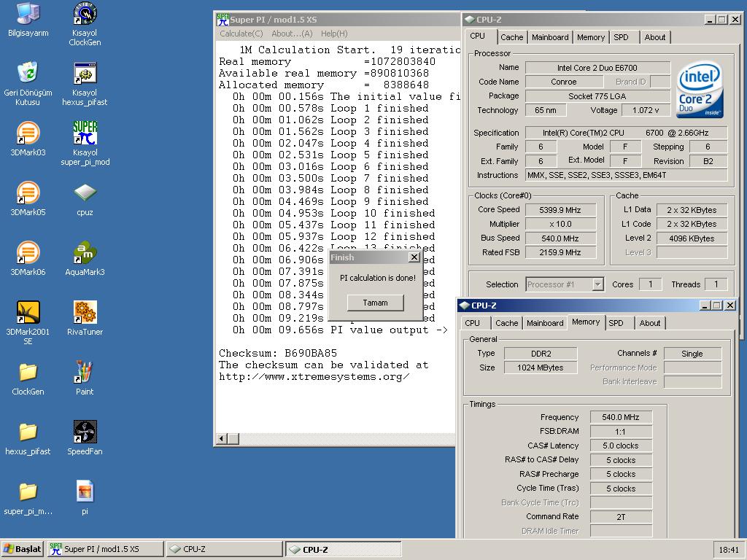Click the Multiplier x 10.0 value
The height and width of the screenshot is (560, 747).
click(x=560, y=224)
